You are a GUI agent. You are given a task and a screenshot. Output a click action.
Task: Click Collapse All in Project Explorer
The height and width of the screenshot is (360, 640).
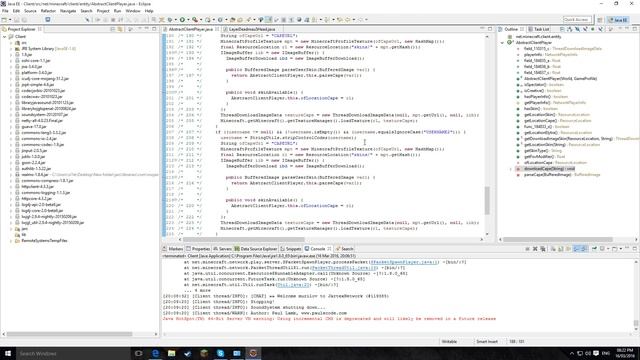click(113, 29)
